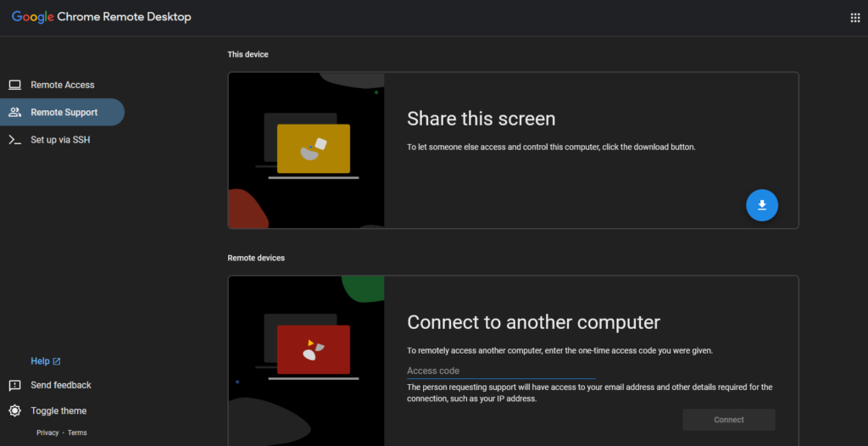Click the Toggle theme gear icon
The width and height of the screenshot is (868, 446).
[x=14, y=411]
